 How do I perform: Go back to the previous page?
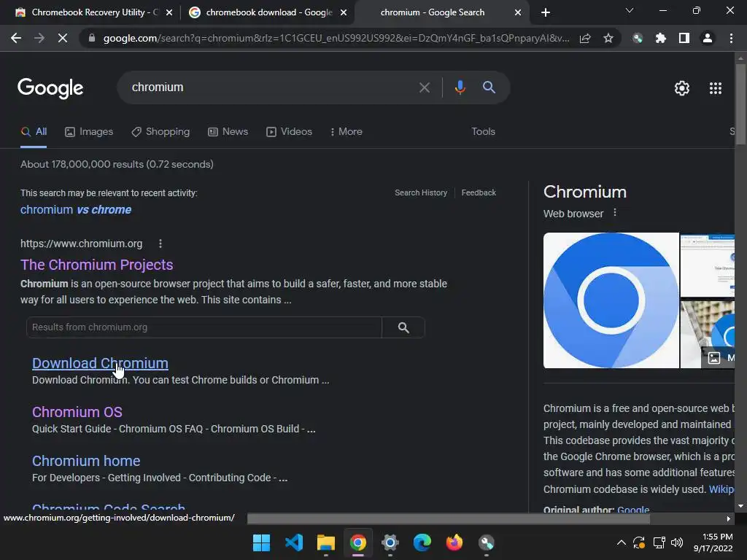pos(16,38)
